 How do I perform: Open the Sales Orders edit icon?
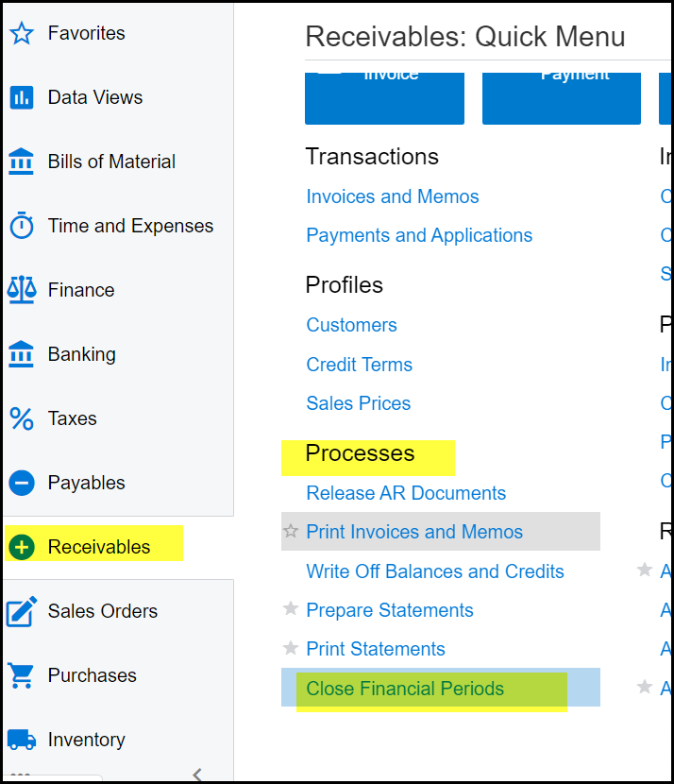click(21, 611)
